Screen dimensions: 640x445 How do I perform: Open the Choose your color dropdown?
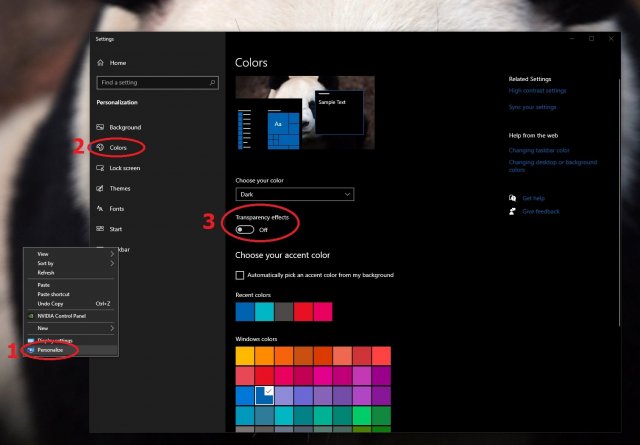(x=294, y=194)
